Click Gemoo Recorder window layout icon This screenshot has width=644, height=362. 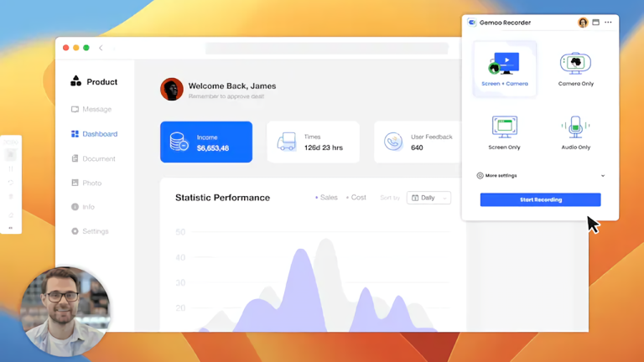point(595,22)
